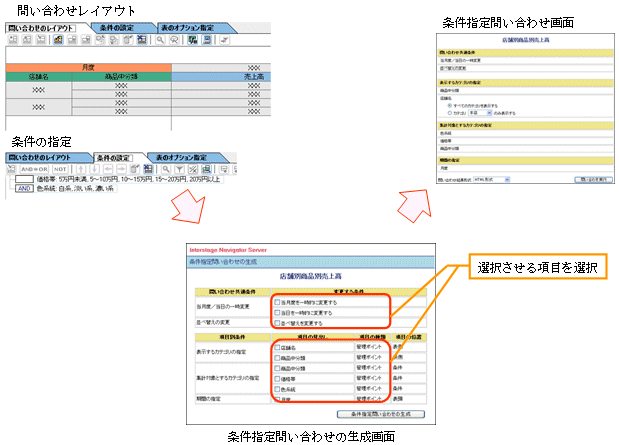
Task: Enable the 並べ替えを変更する checkbox
Action: point(279,323)
